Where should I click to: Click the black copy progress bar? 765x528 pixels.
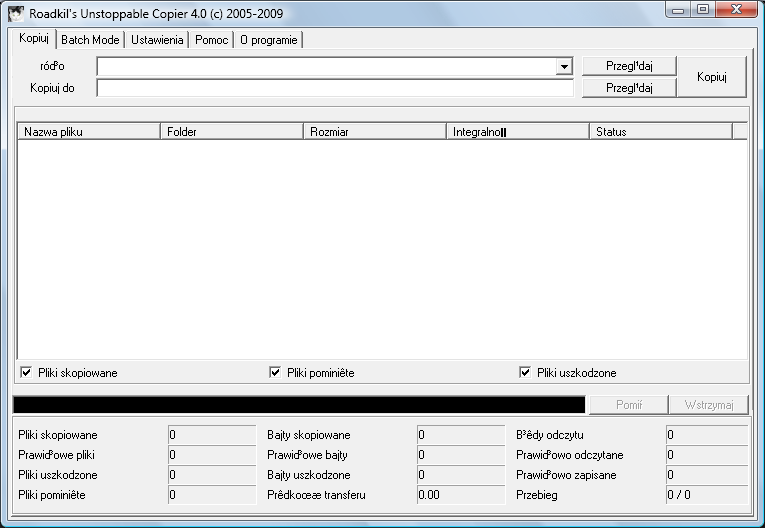click(299, 405)
